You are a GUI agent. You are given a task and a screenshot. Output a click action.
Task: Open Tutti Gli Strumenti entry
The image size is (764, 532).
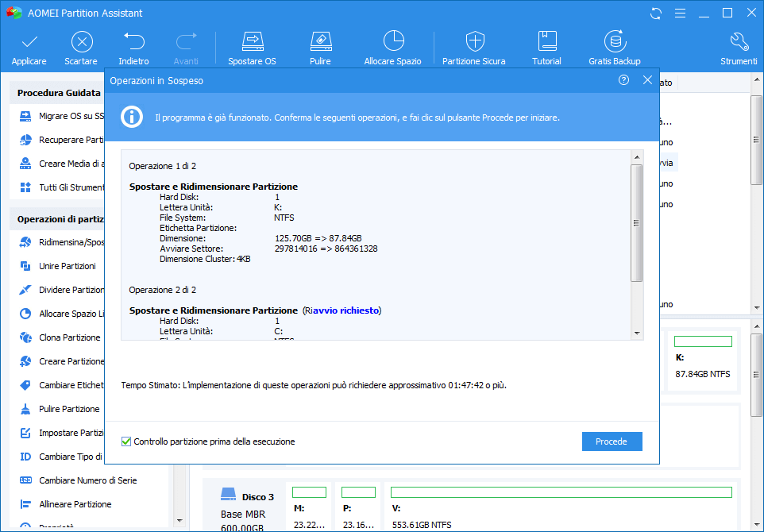[x=63, y=187]
